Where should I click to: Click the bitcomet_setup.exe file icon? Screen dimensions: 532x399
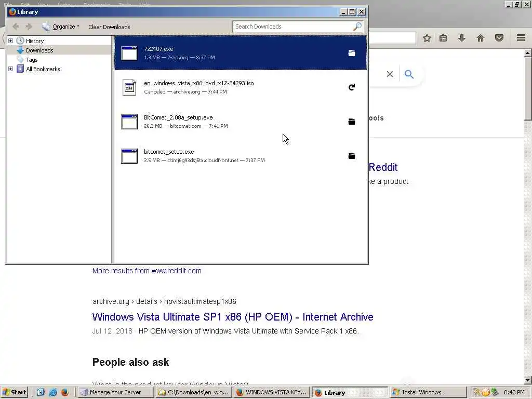coord(129,156)
